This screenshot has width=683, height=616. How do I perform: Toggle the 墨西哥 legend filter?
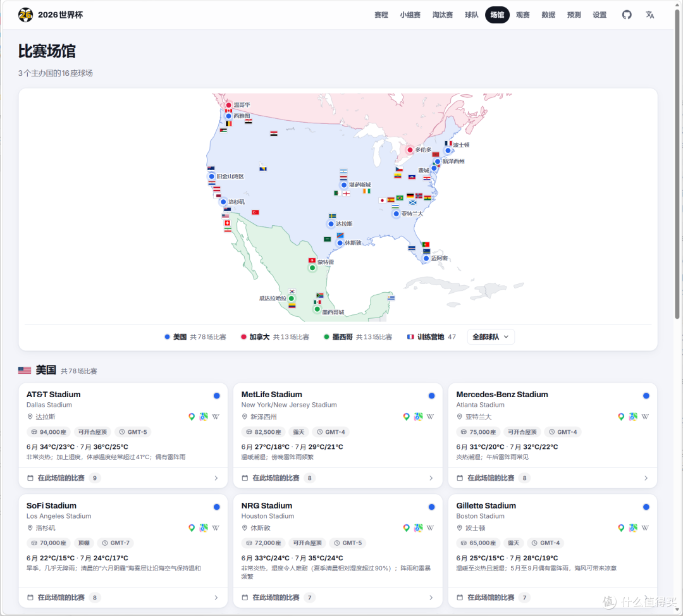(358, 337)
